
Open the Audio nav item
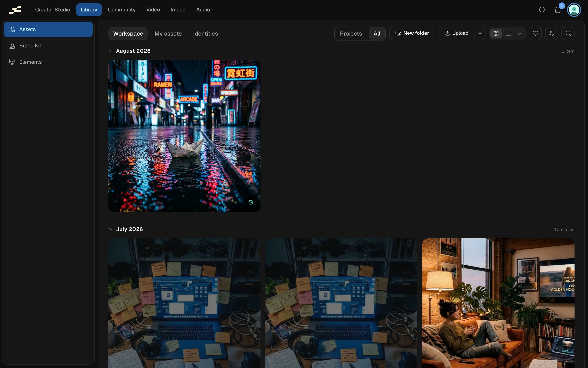tap(203, 10)
